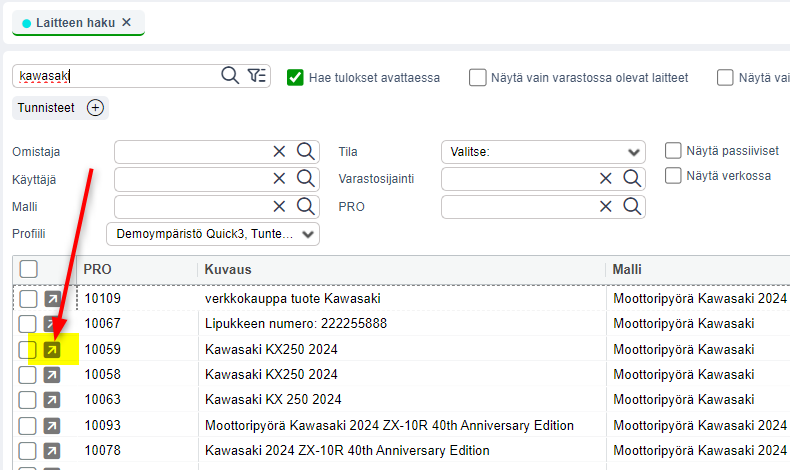Select the row 10067 checkbox
This screenshot has width=790, height=470.
point(27,324)
